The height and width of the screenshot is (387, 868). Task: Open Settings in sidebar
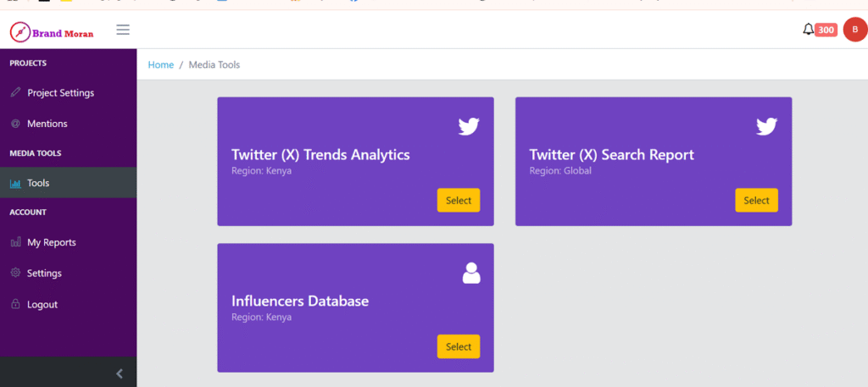(68, 274)
